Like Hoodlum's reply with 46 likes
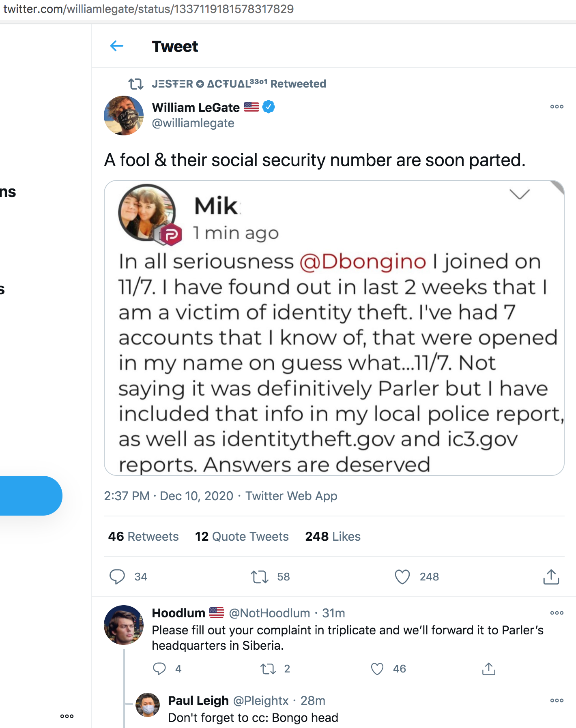The height and width of the screenshot is (728, 576). (x=377, y=668)
